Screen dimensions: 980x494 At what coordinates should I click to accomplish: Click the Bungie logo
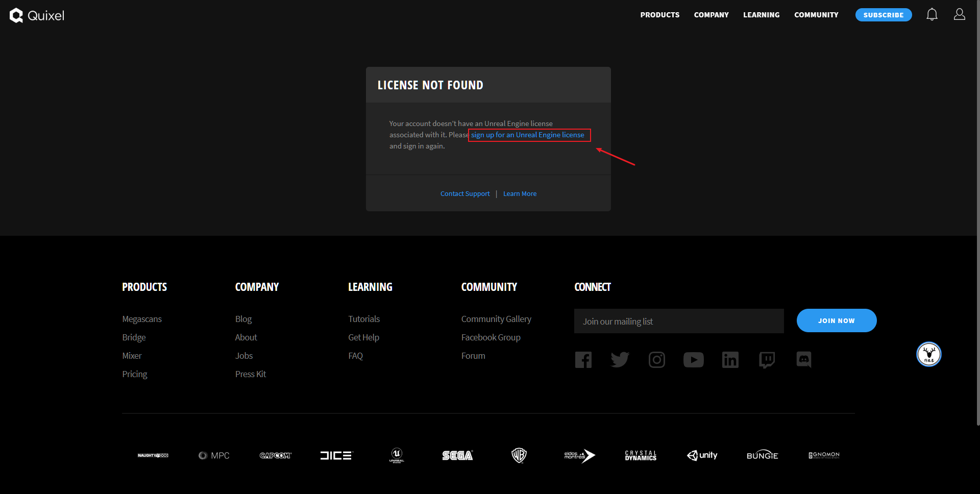point(763,455)
